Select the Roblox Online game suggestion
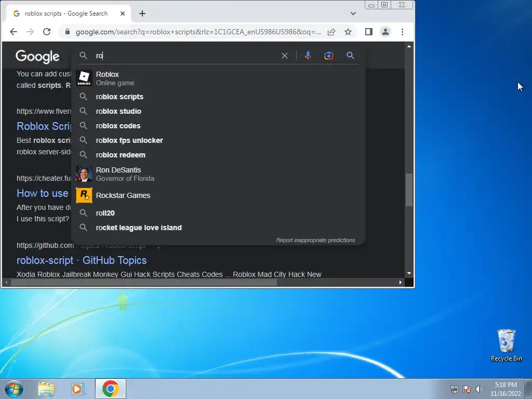 point(218,78)
